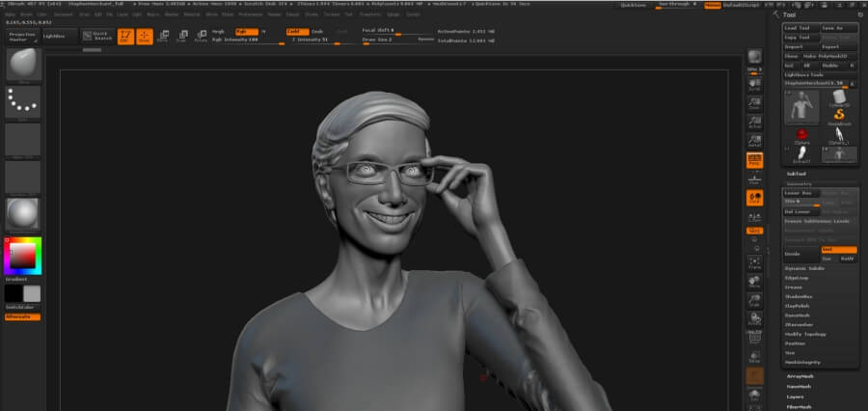
Task: Activate the Edit mode icon
Action: point(125,37)
